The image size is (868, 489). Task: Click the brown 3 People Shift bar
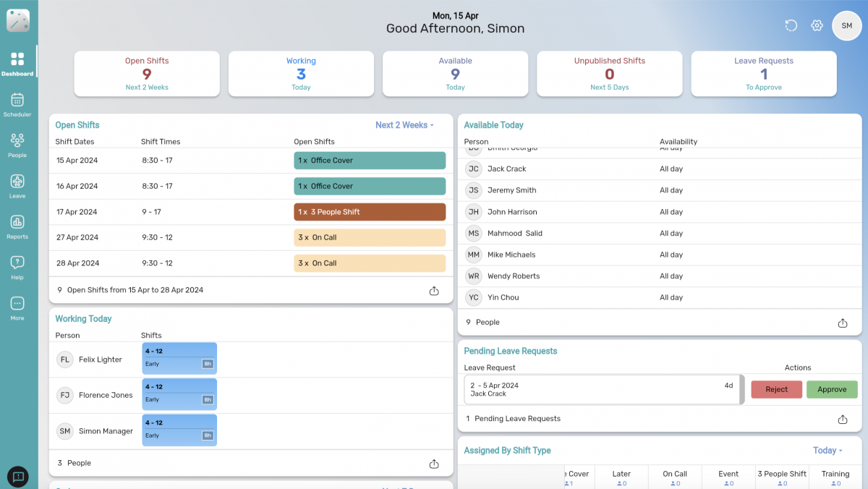(x=370, y=212)
